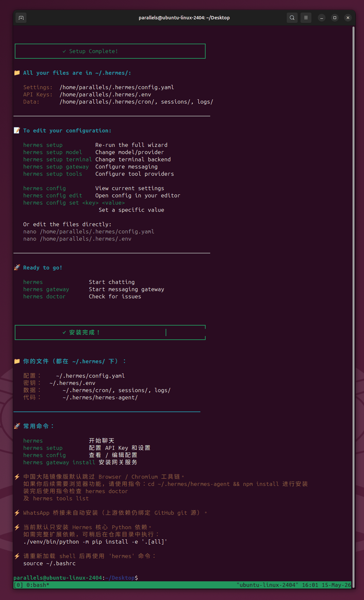Minimize the terminal window

(x=322, y=18)
